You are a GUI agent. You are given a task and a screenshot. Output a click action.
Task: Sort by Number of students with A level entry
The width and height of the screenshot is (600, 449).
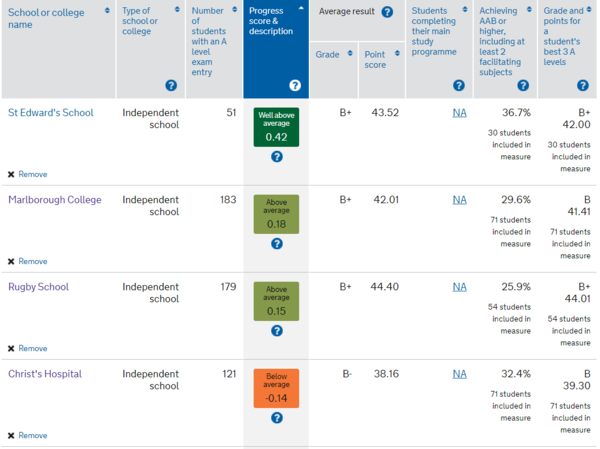click(x=235, y=9)
